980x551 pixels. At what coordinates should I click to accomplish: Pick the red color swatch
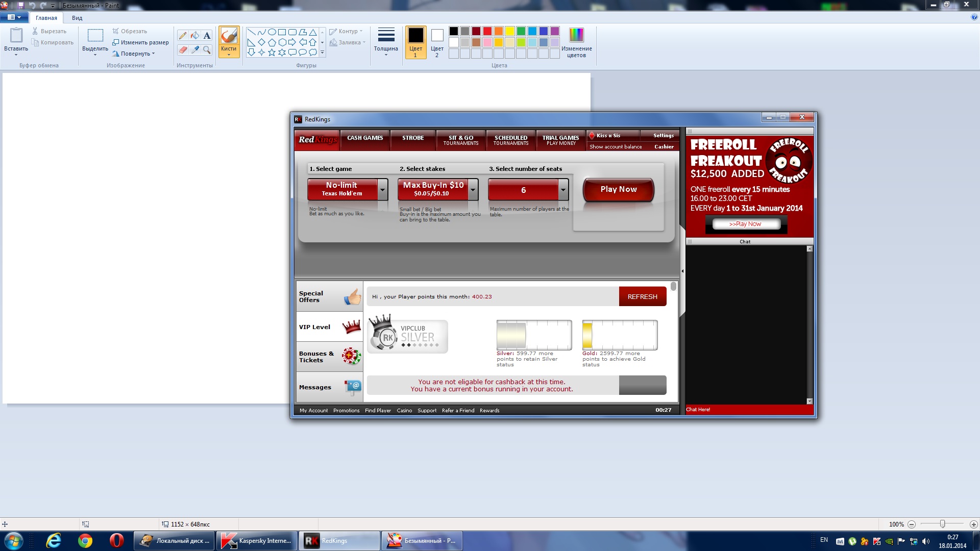[487, 31]
